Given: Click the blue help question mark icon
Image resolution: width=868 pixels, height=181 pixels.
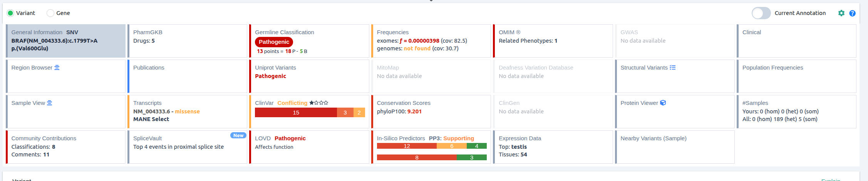Looking at the screenshot, I should pos(852,13).
